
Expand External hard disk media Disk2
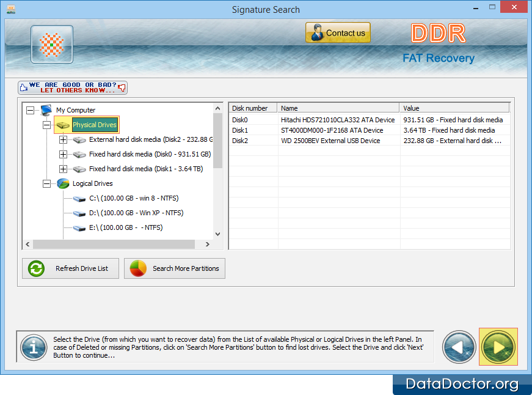[63, 139]
